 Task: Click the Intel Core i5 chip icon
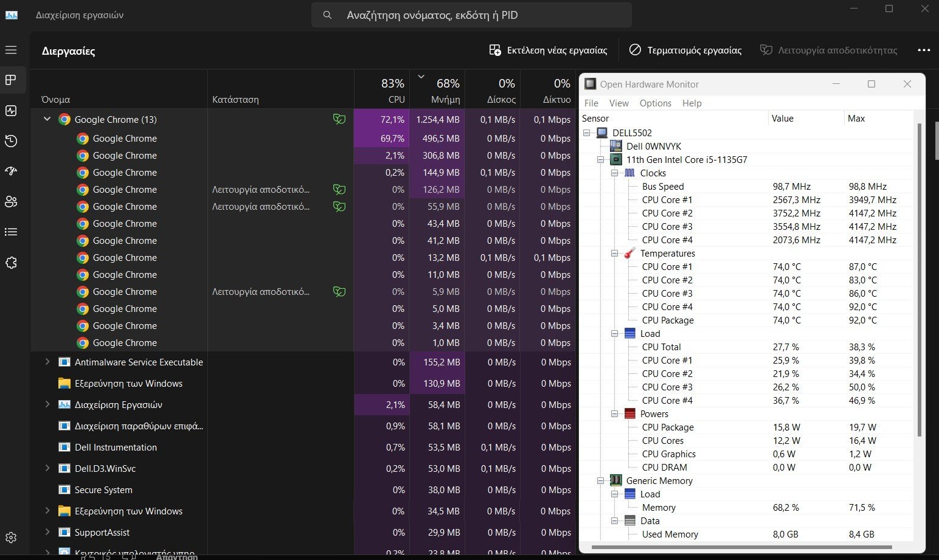pyautogui.click(x=615, y=159)
